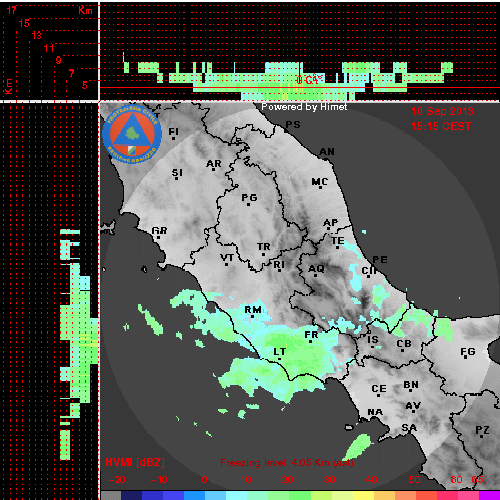
Task: Click the "Powered by Himet" text
Action: tap(304, 107)
